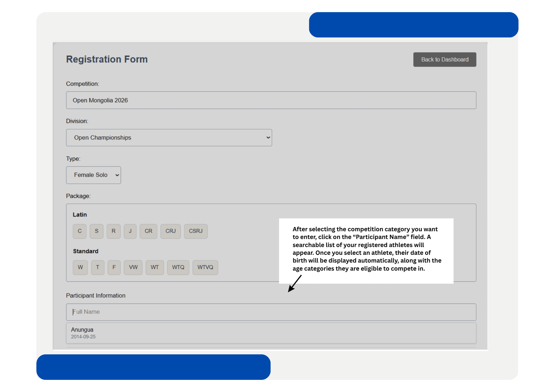This screenshot has height=392, width=555.
Task: Click the Participant Information label
Action: coord(96,296)
